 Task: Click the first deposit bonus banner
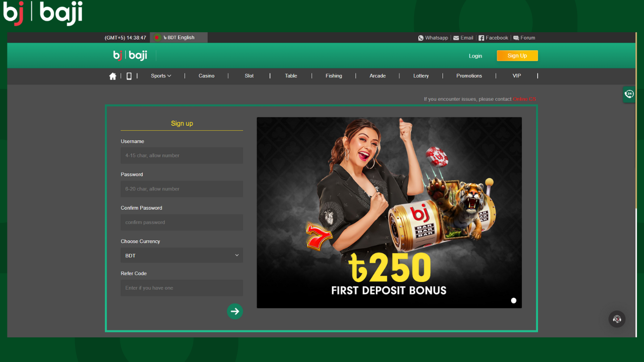pos(389,213)
